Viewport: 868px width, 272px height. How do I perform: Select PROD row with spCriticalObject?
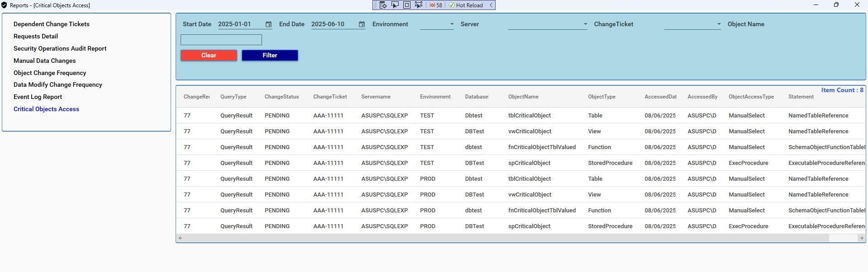pyautogui.click(x=520, y=226)
